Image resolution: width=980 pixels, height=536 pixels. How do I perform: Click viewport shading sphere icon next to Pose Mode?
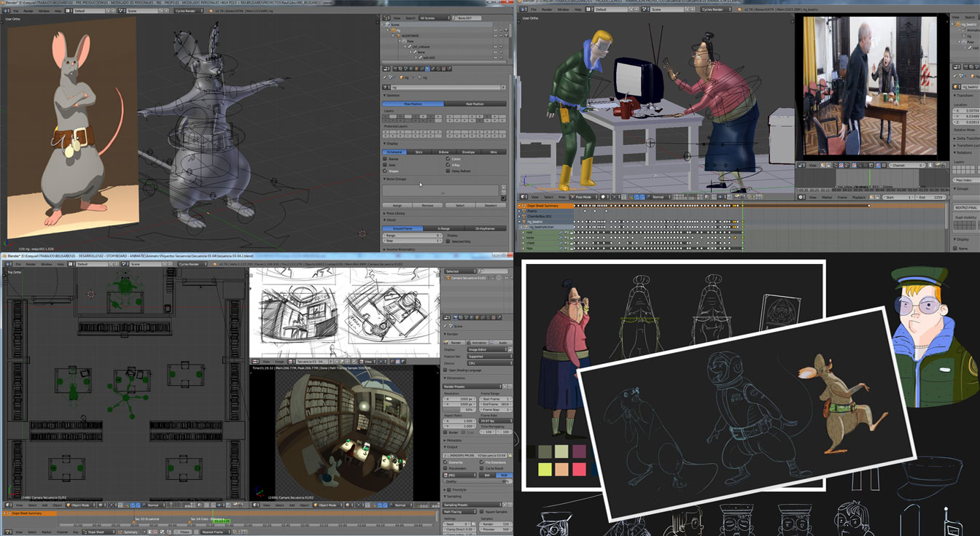pos(605,197)
